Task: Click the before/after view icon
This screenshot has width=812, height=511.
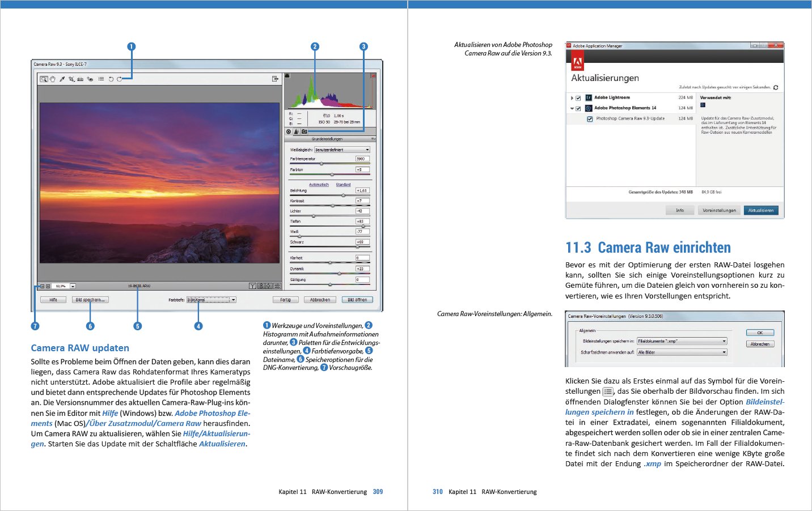Action: click(253, 286)
